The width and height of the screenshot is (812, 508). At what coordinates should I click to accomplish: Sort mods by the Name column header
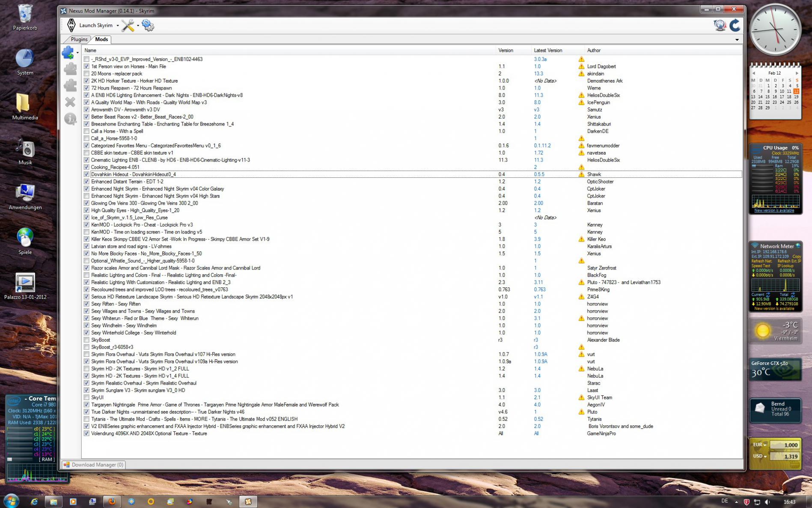click(289, 51)
